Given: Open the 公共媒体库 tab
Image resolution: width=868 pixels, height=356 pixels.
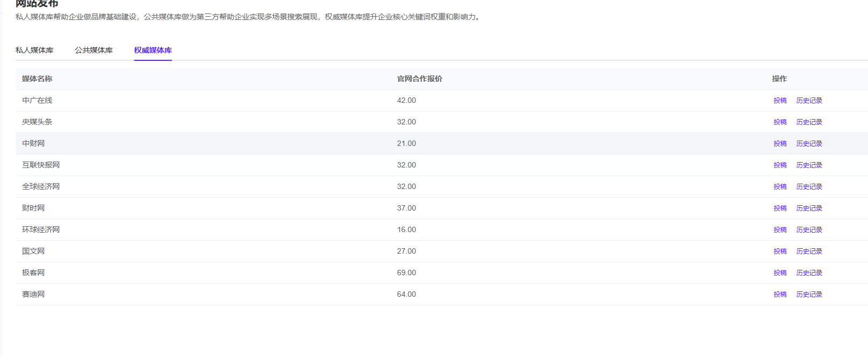Looking at the screenshot, I should tap(94, 50).
